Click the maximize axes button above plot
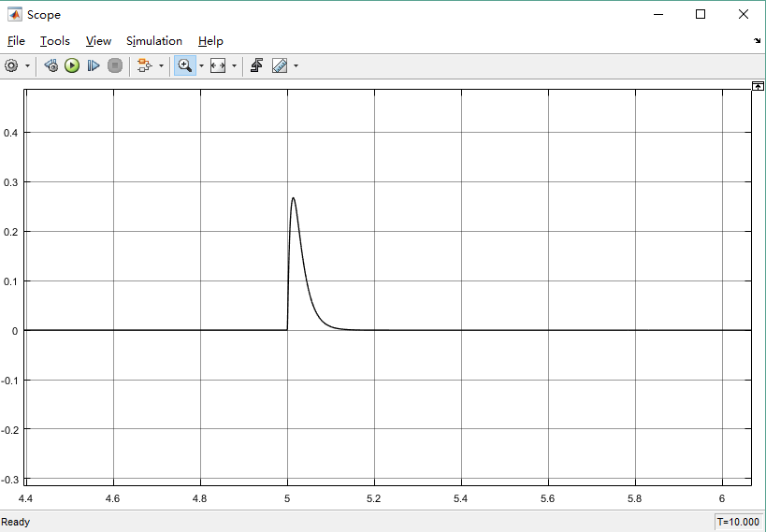The width and height of the screenshot is (766, 532). [x=758, y=86]
